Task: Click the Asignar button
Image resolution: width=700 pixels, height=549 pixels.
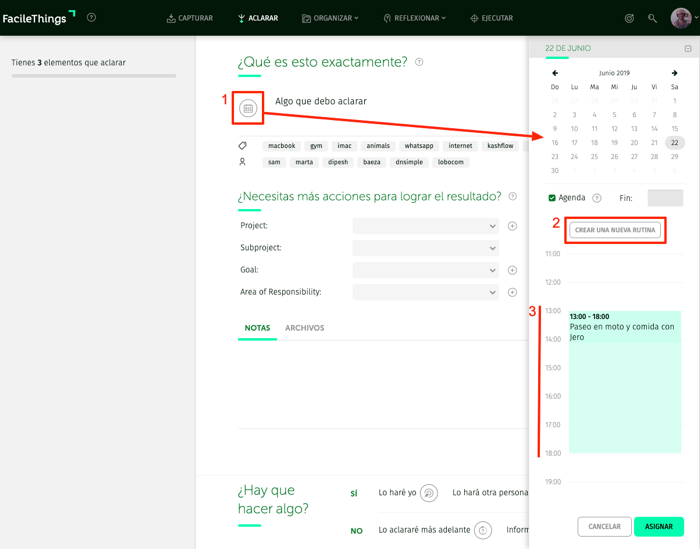Action: coord(658,526)
